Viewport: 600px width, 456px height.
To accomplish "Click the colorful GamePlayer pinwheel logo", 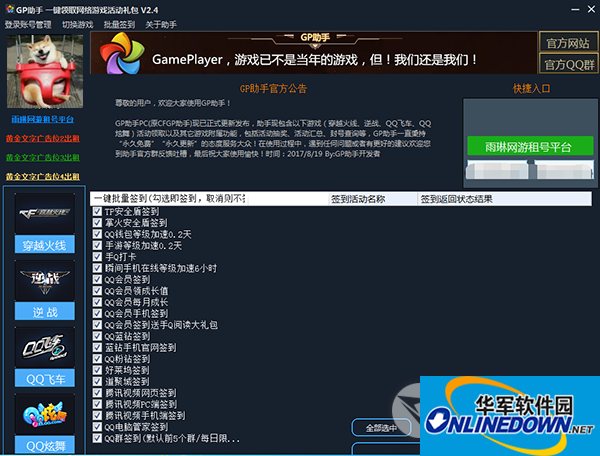I will [x=122, y=53].
